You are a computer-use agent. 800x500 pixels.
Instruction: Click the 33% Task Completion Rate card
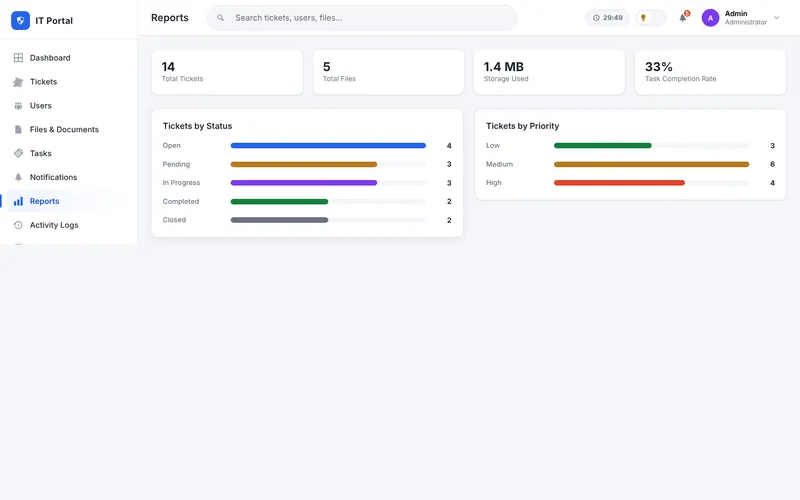tap(710, 72)
